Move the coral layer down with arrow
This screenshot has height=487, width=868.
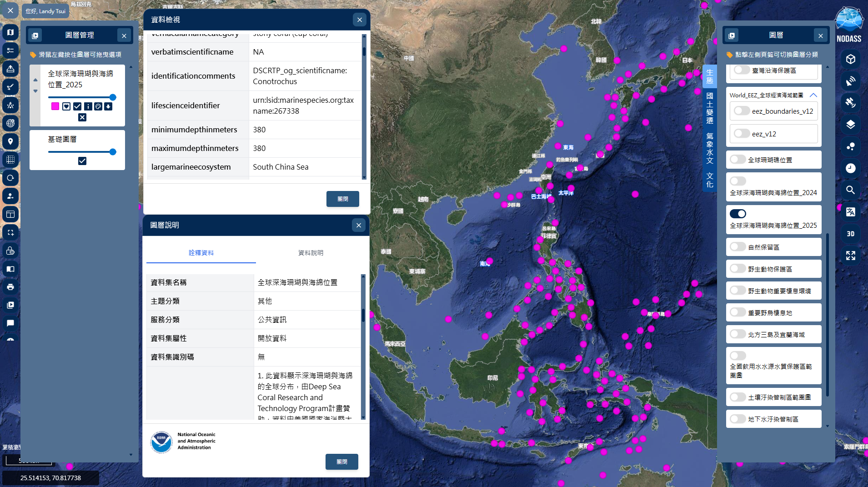pos(35,91)
